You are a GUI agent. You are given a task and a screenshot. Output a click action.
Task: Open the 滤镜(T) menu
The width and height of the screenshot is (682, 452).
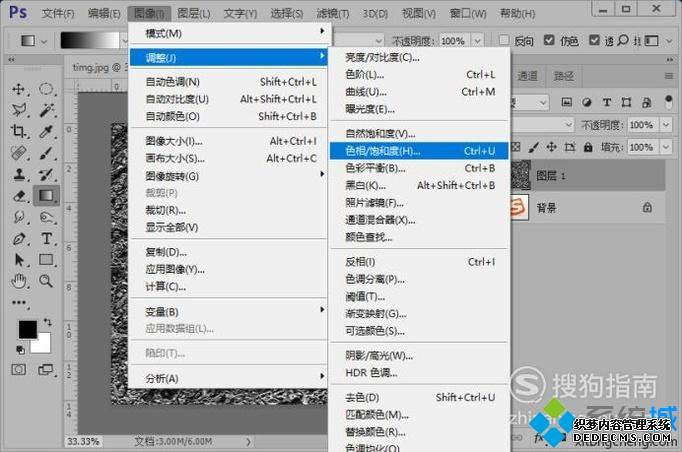333,13
